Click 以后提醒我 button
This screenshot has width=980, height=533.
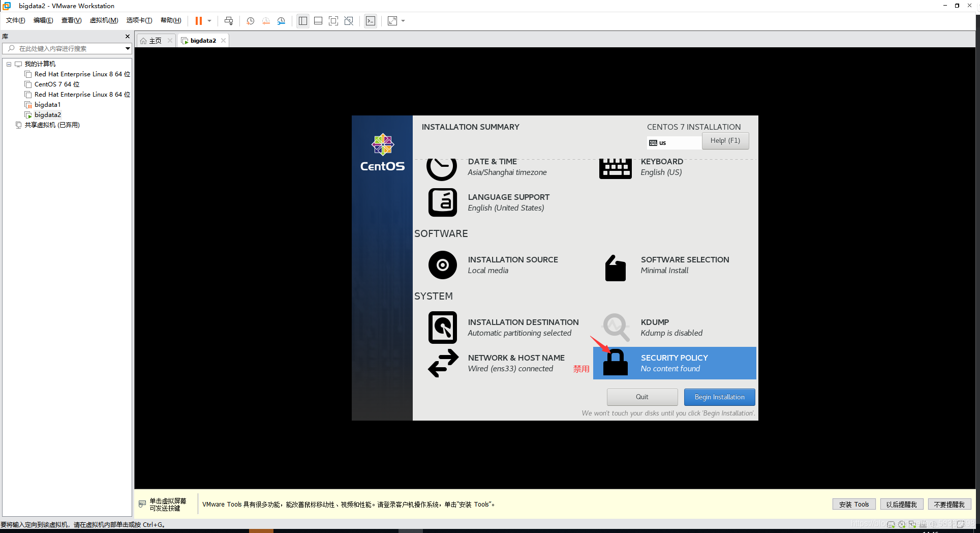(901, 505)
